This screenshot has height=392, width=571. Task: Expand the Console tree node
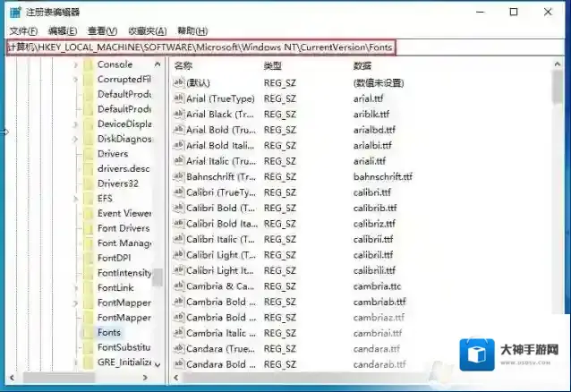tap(76, 64)
